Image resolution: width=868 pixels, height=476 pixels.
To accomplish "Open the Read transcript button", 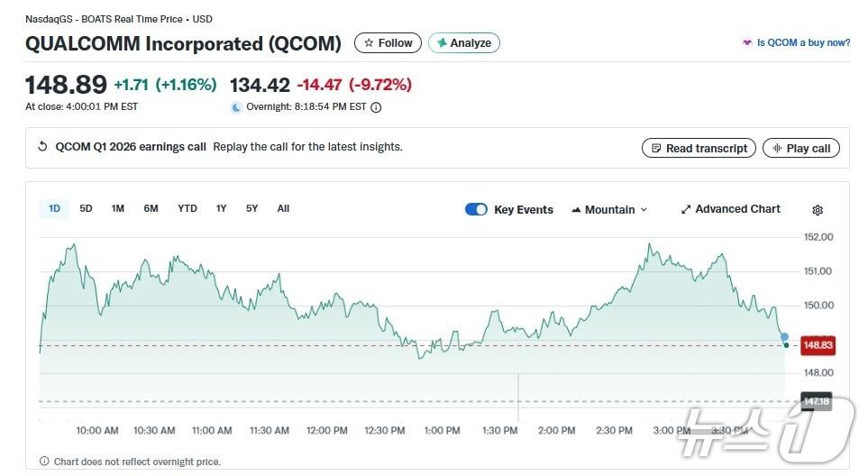I will 699,148.
